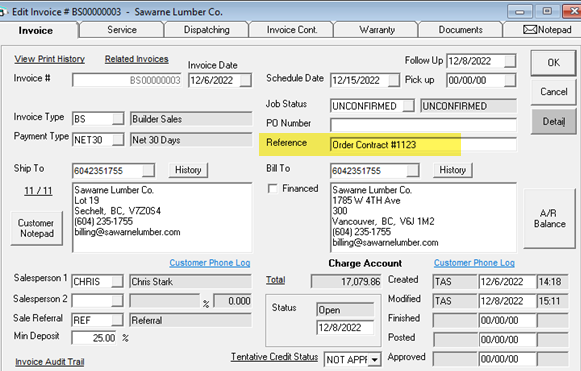Click the Created time 14:18
The image size is (581, 371).
[x=552, y=282]
